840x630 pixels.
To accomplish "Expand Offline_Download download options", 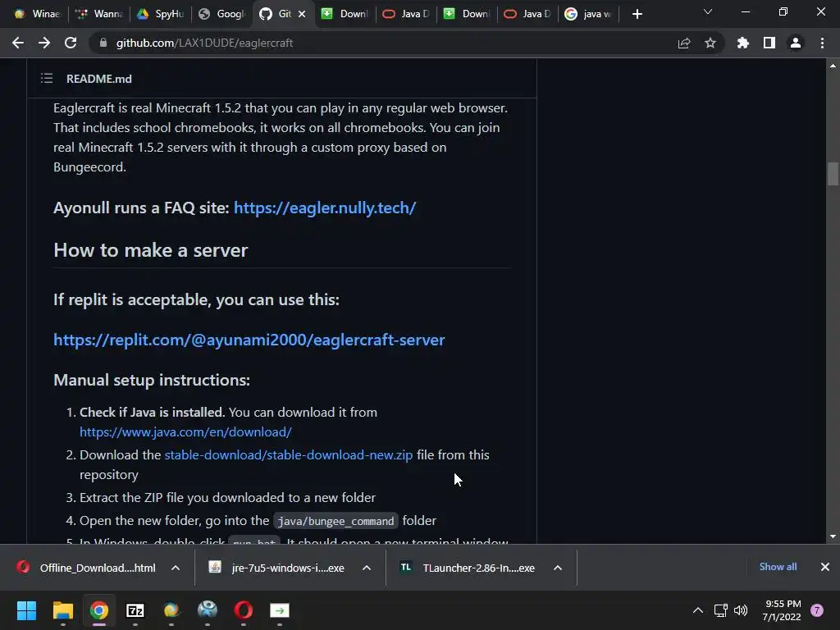I will [176, 568].
